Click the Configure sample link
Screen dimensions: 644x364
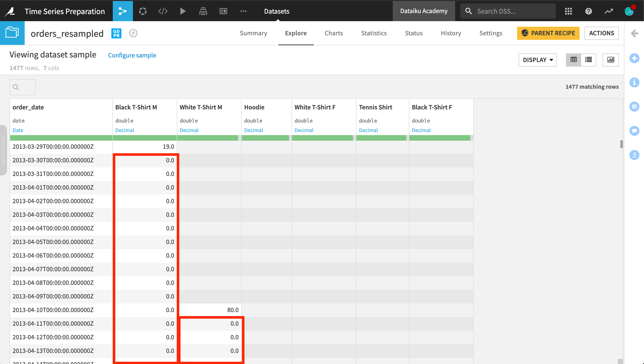point(132,55)
